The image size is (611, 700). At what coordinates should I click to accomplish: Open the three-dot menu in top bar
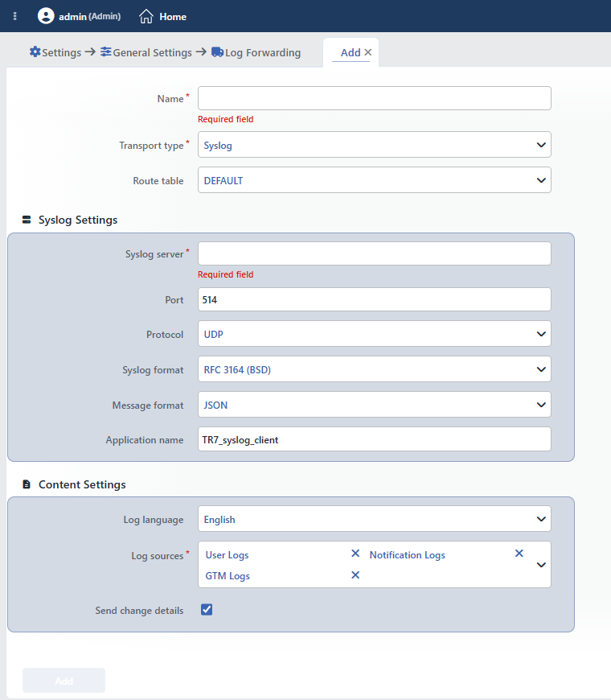pyautogui.click(x=15, y=16)
